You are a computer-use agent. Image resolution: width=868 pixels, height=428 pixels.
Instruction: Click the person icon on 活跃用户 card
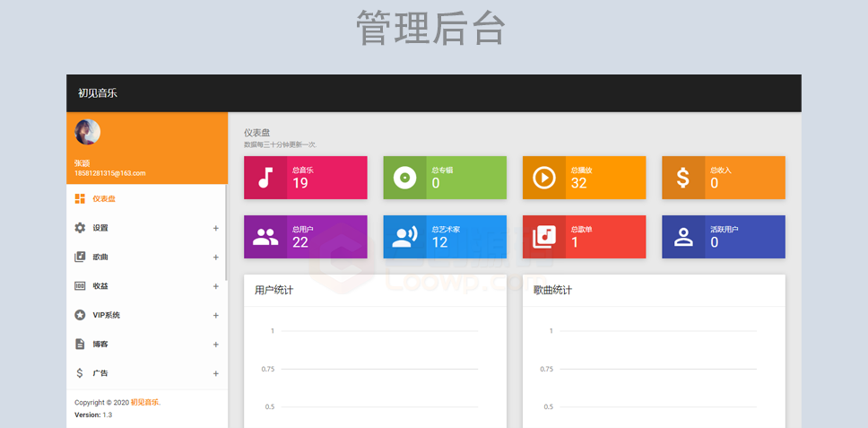tap(683, 237)
